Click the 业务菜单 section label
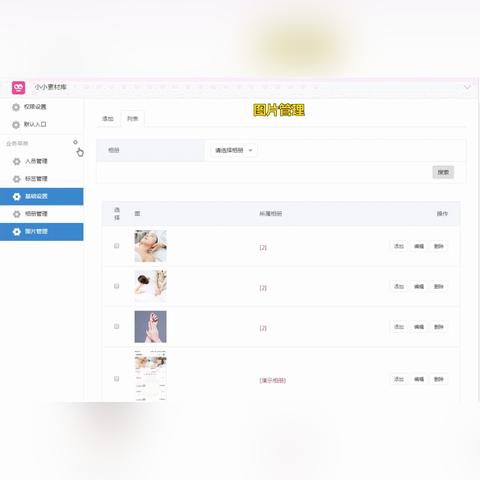 pos(17,144)
